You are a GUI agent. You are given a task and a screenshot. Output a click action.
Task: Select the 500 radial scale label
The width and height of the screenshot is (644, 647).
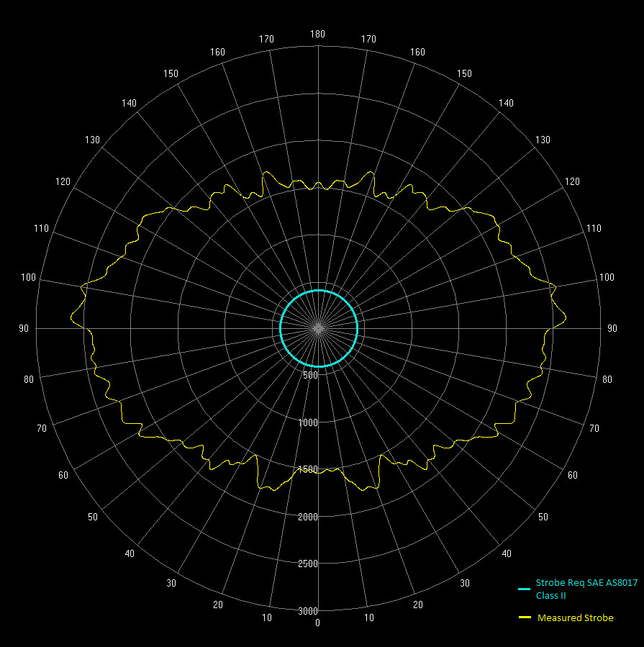click(310, 376)
